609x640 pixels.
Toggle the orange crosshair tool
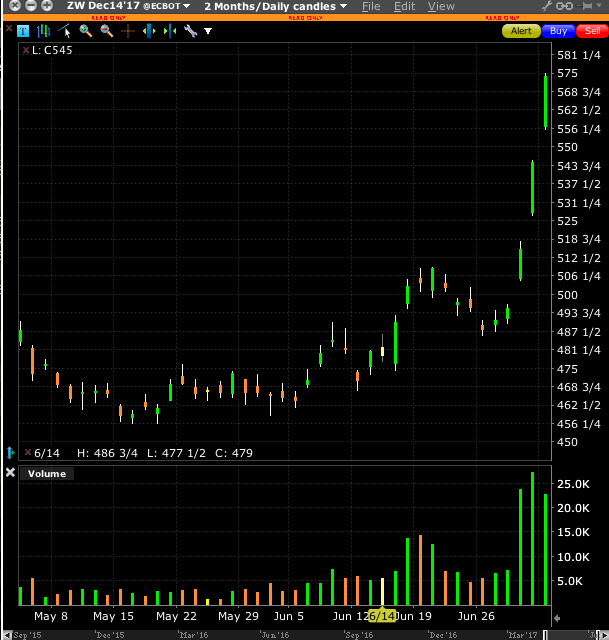pos(127,31)
